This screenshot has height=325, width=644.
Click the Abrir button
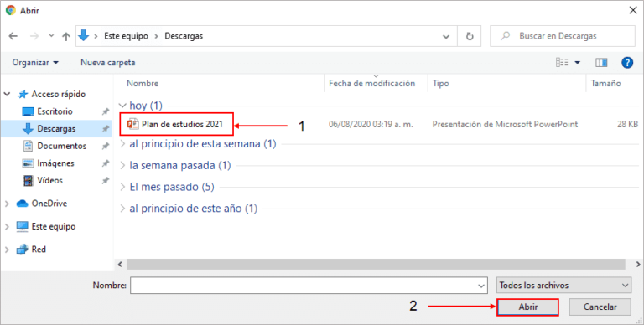tap(527, 307)
